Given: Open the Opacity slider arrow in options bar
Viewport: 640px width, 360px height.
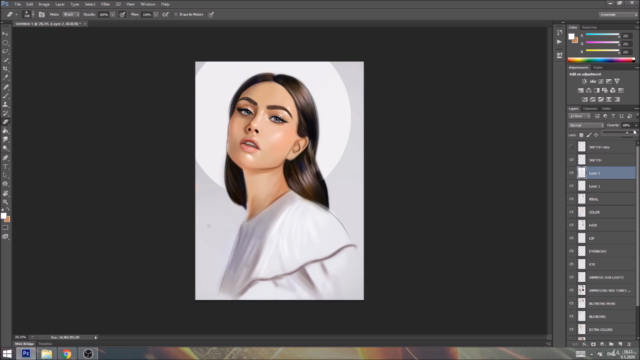Looking at the screenshot, I should coord(113,15).
